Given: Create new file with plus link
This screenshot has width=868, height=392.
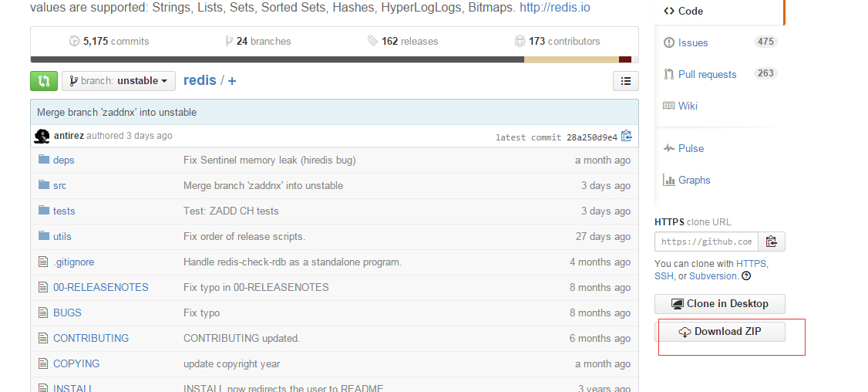Looking at the screenshot, I should 231,81.
